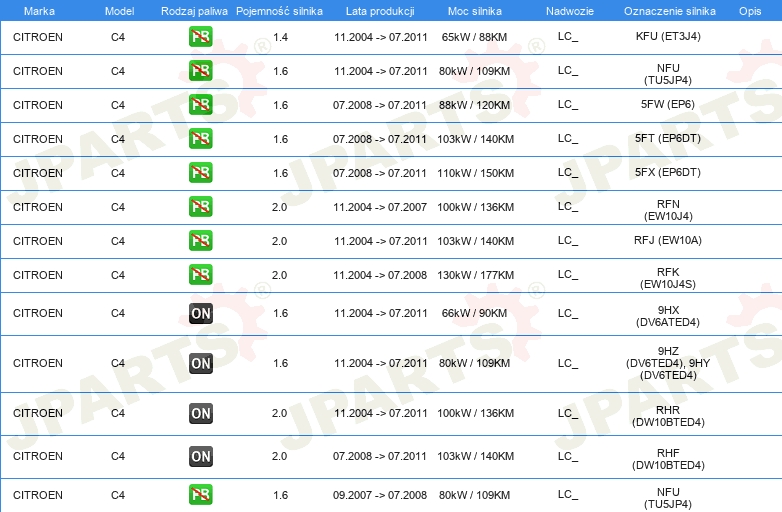Select engine code RFN (EW10J4)

(x=668, y=210)
